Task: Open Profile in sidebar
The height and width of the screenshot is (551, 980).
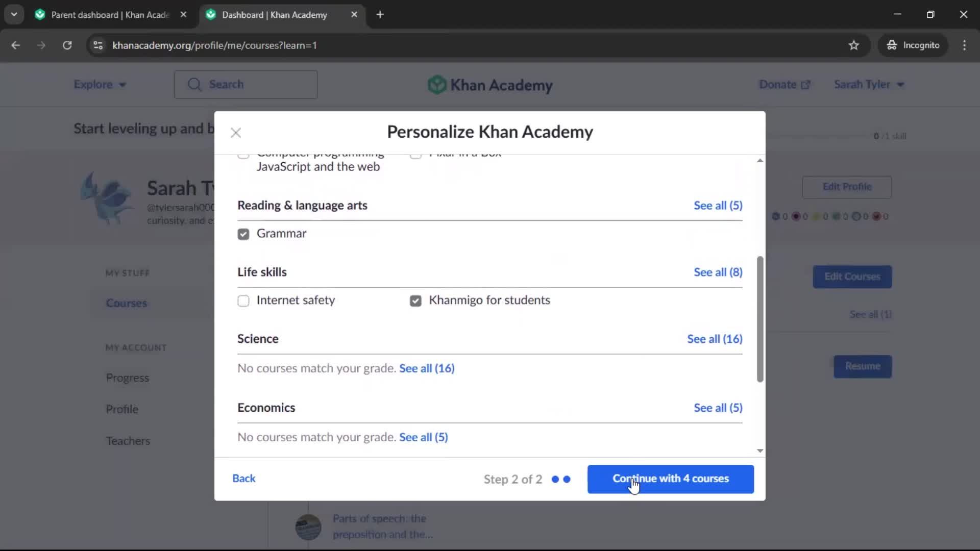Action: 122,409
